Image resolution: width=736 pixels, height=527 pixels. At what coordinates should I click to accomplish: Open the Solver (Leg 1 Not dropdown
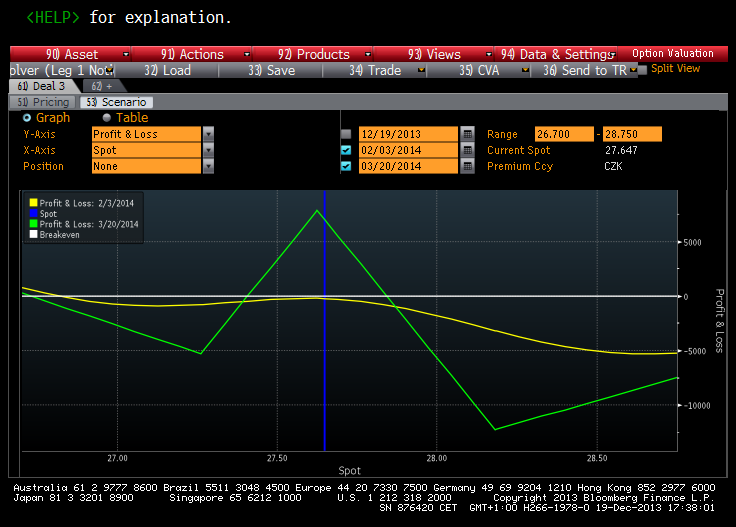[x=62, y=70]
